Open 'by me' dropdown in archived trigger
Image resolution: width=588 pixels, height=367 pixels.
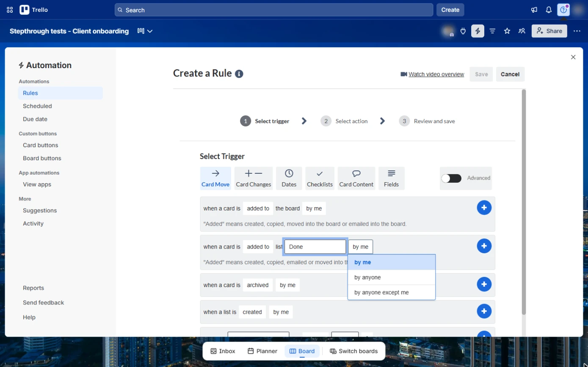pyautogui.click(x=288, y=285)
